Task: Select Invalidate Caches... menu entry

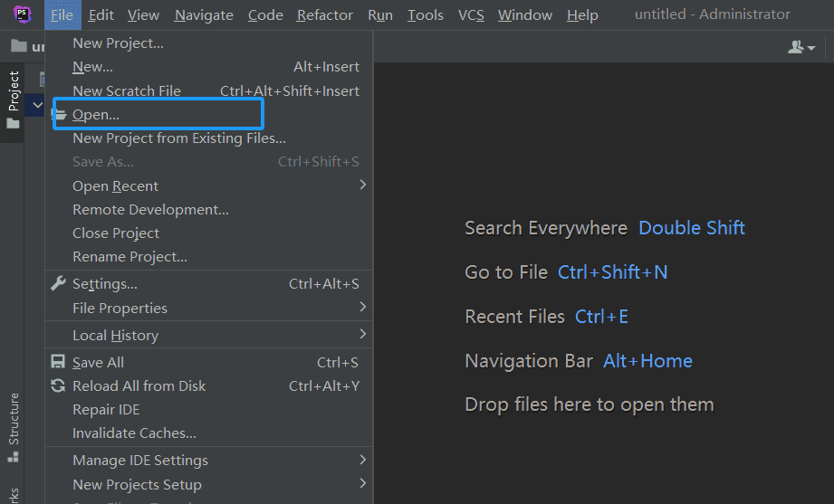Action: 134,433
